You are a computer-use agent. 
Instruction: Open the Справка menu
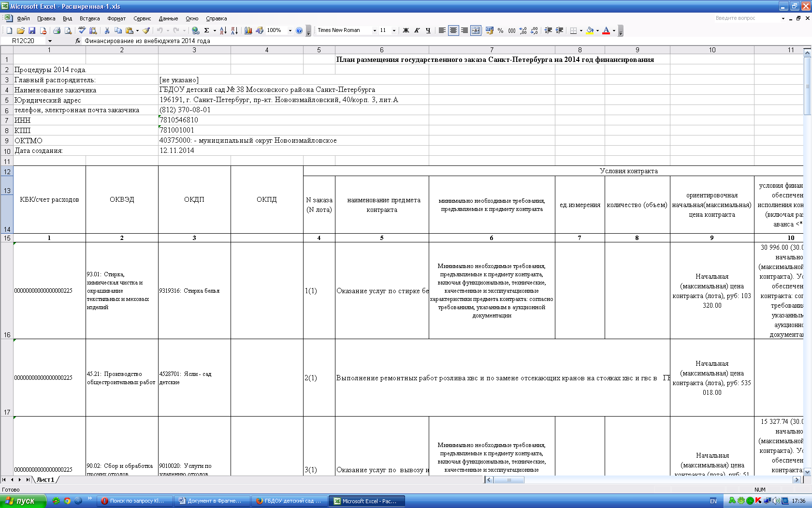click(x=216, y=18)
